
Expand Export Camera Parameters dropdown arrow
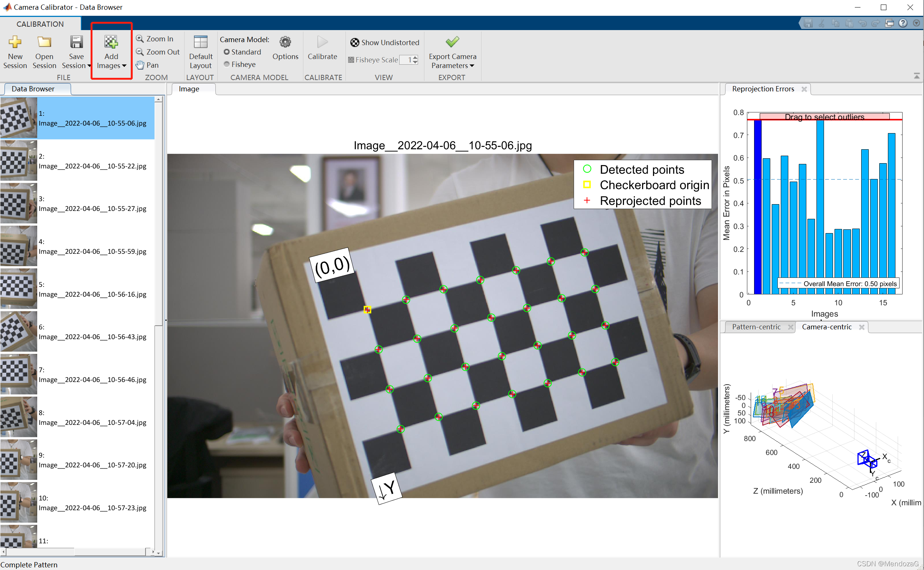click(x=472, y=66)
